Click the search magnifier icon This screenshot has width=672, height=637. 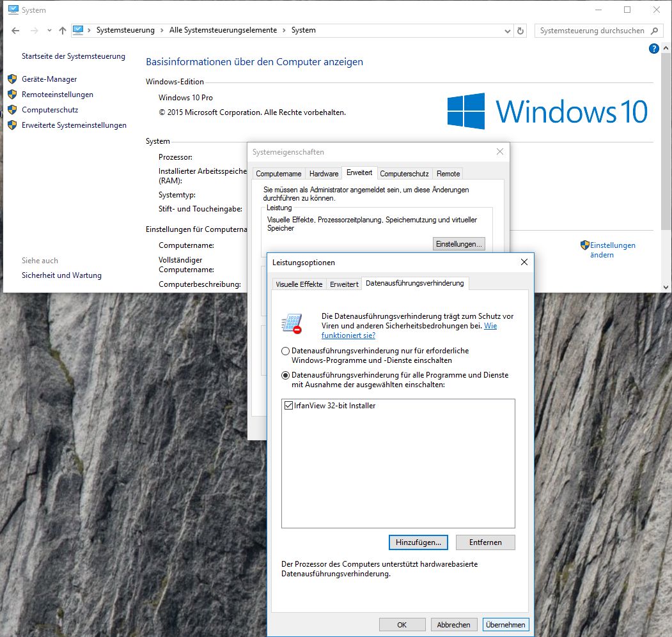click(654, 31)
